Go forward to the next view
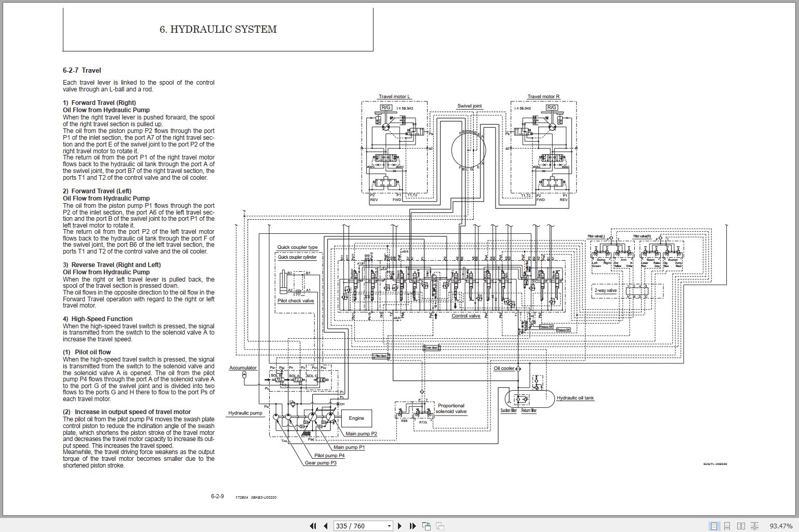This screenshot has height=532, width=799. 440,526
